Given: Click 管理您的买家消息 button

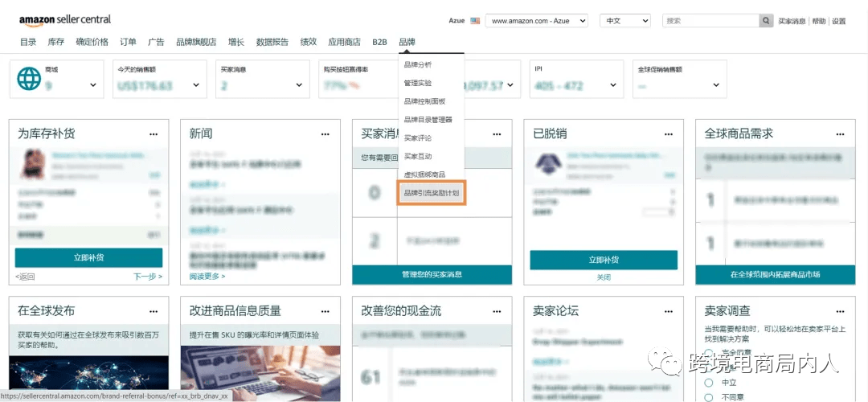Looking at the screenshot, I should [432, 275].
